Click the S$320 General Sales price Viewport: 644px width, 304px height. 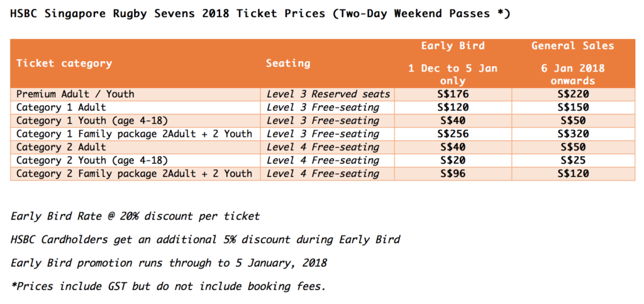pyautogui.click(x=572, y=133)
